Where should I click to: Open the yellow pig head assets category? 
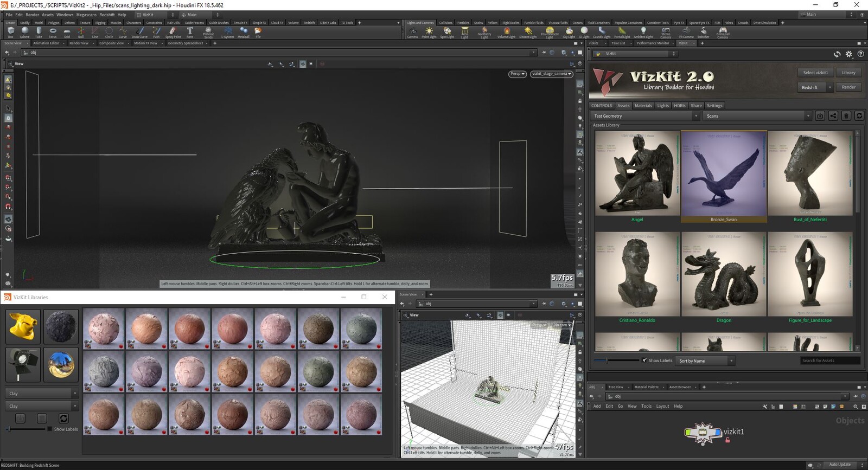[x=23, y=327]
